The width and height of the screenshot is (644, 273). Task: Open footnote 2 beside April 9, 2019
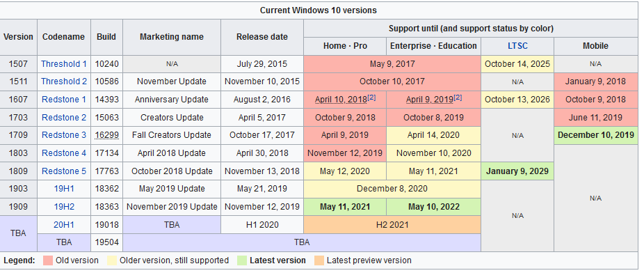(x=458, y=97)
